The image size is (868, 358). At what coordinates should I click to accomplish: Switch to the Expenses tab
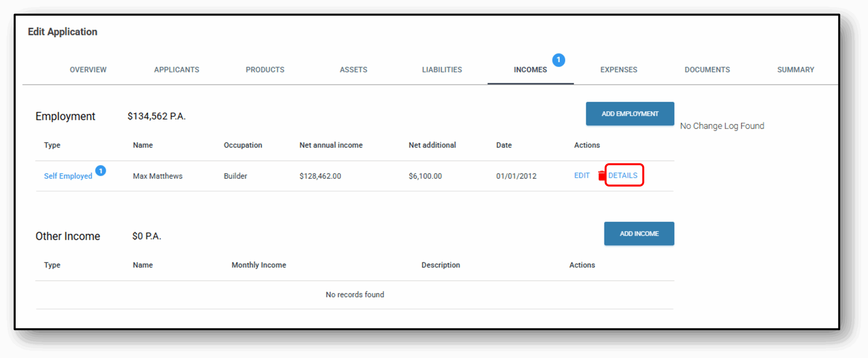(618, 70)
